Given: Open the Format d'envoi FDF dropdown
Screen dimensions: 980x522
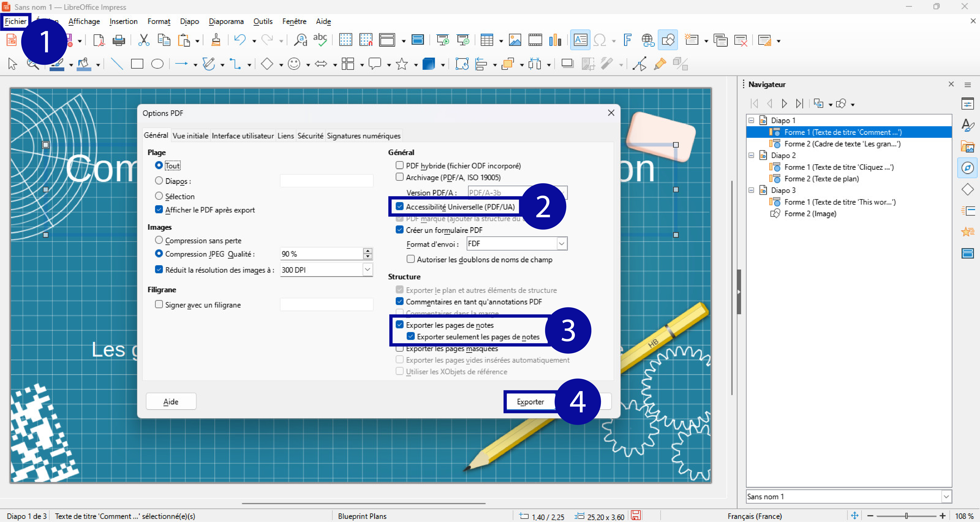Looking at the screenshot, I should pos(562,244).
